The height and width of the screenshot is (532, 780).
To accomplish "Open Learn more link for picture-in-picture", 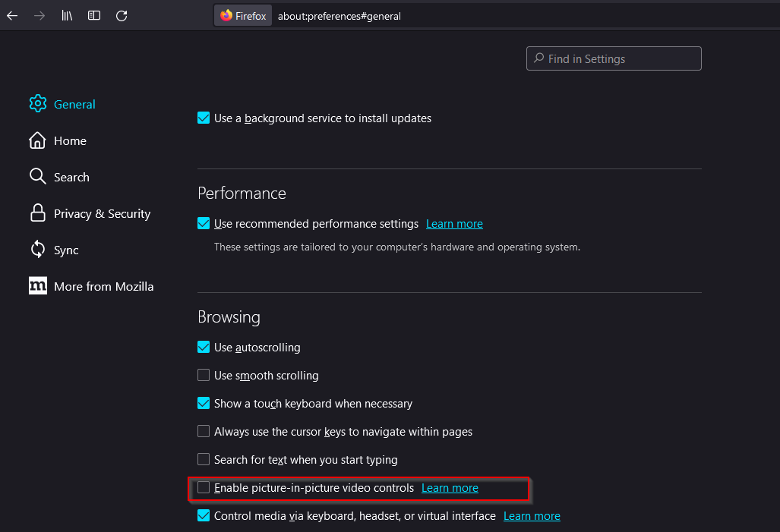I will 450,488.
